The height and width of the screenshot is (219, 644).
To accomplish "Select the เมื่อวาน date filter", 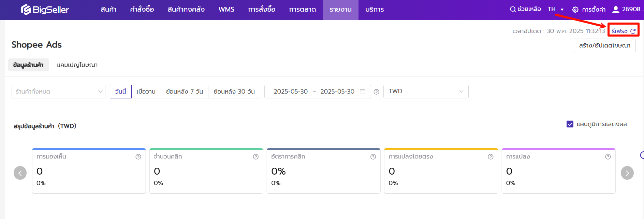I will pyautogui.click(x=146, y=92).
